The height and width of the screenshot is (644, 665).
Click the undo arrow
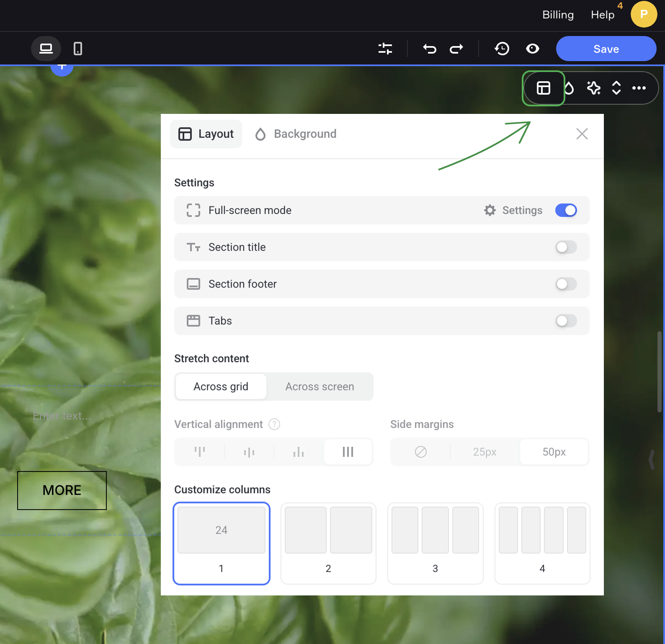(x=430, y=49)
